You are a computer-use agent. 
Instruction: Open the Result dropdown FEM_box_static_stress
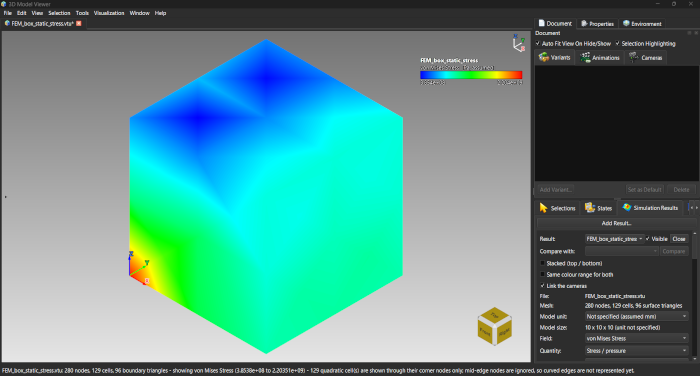click(614, 239)
